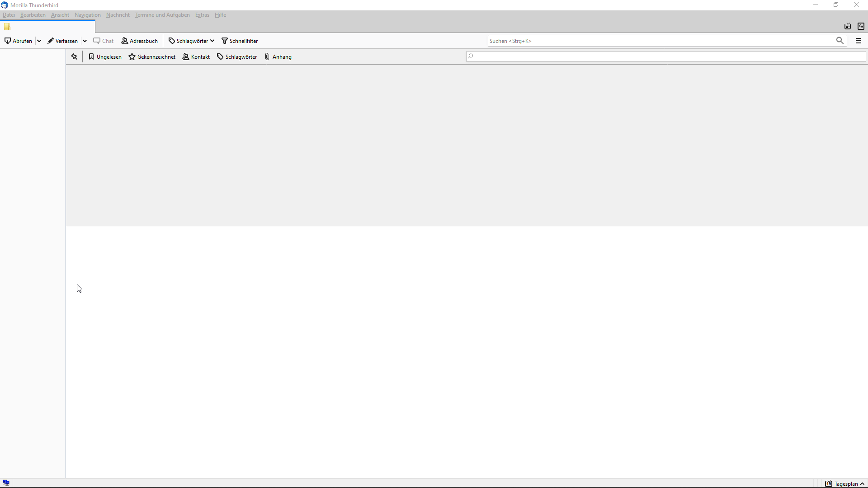This screenshot has width=868, height=488.
Task: Open the Thunderbird hamburger menu
Action: [859, 41]
